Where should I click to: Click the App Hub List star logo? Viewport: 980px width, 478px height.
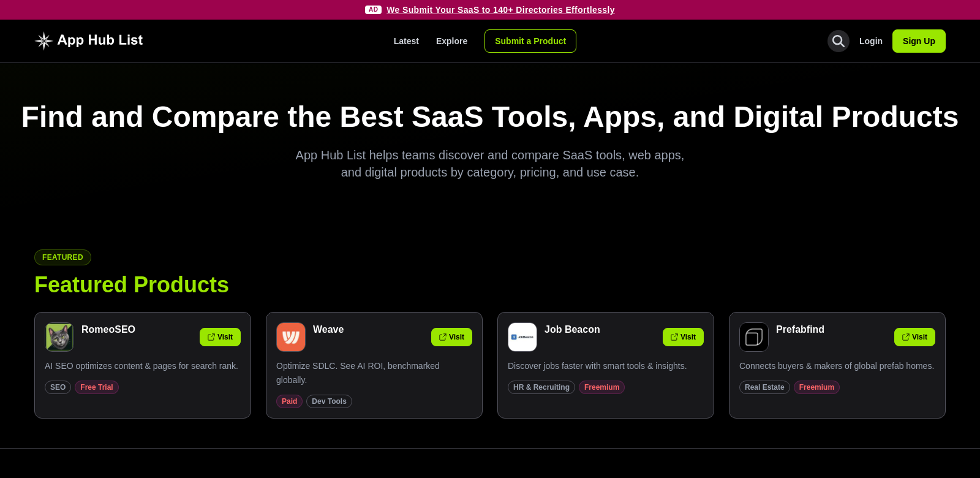43,41
